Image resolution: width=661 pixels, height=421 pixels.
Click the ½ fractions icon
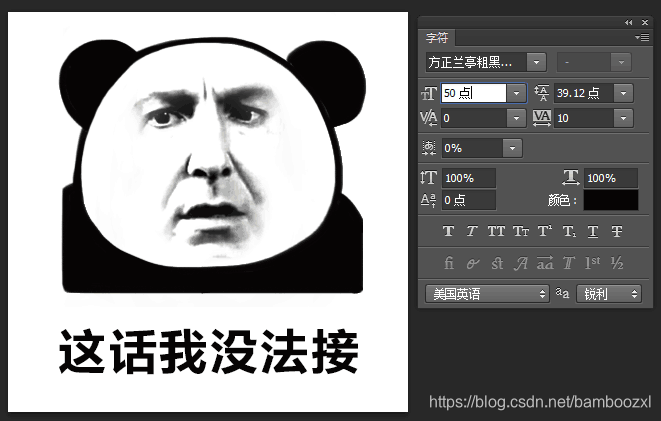(617, 263)
